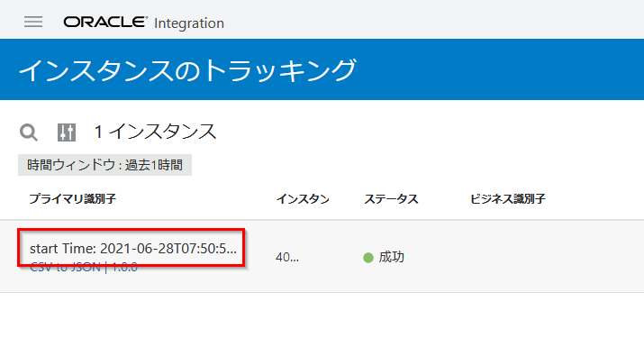The width and height of the screenshot is (644, 338).
Task: Click the truncated instance ID 40...
Action: point(287,258)
